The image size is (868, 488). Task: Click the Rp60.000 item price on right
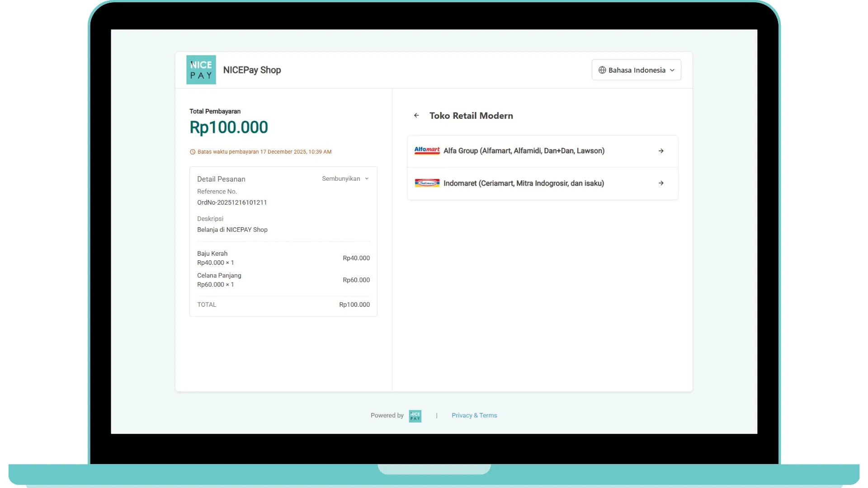pos(356,280)
